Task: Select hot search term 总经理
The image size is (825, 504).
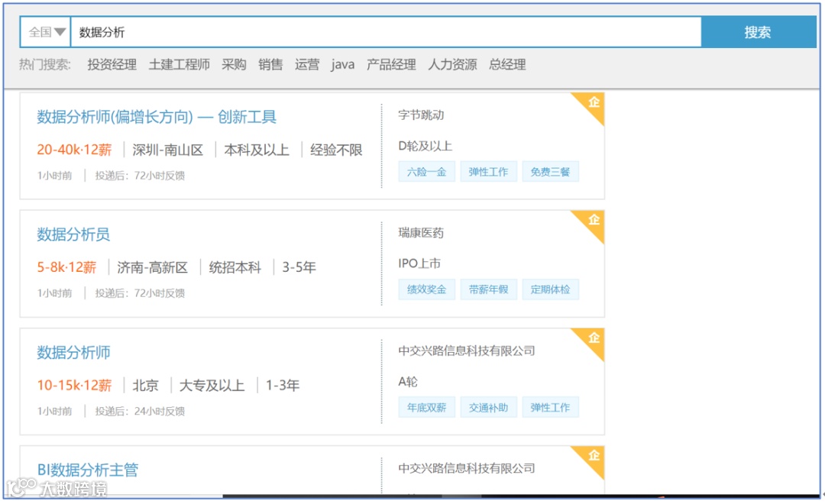Action: coord(507,65)
